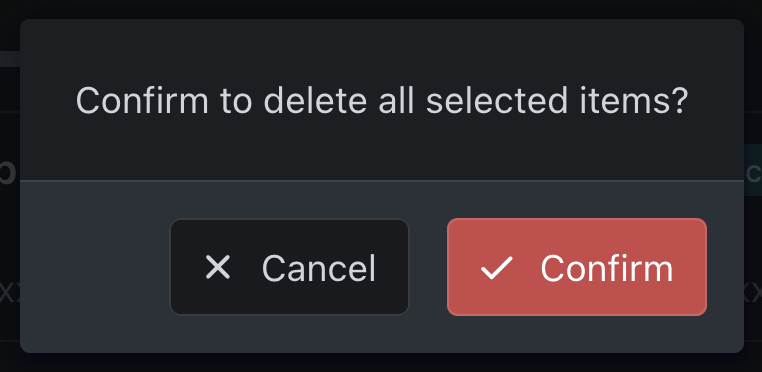Click the empty footer area left of Cancel
Image resolution: width=762 pixels, height=372 pixels.
95,267
